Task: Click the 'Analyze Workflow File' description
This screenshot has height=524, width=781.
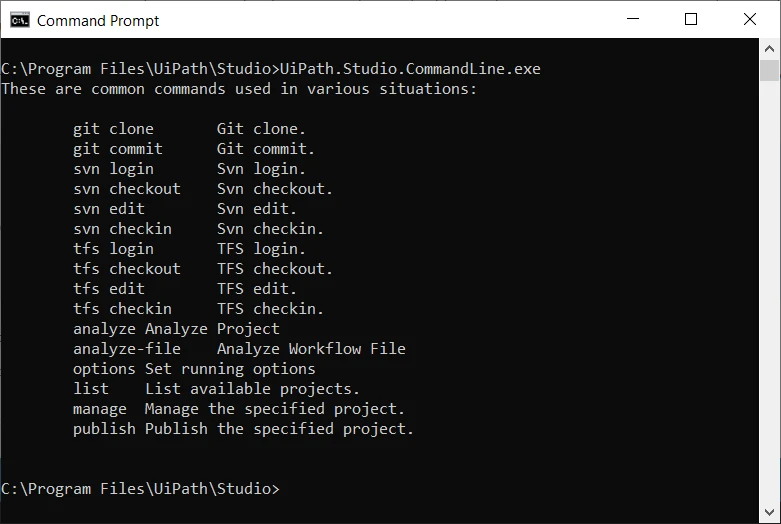Action: [x=311, y=349]
